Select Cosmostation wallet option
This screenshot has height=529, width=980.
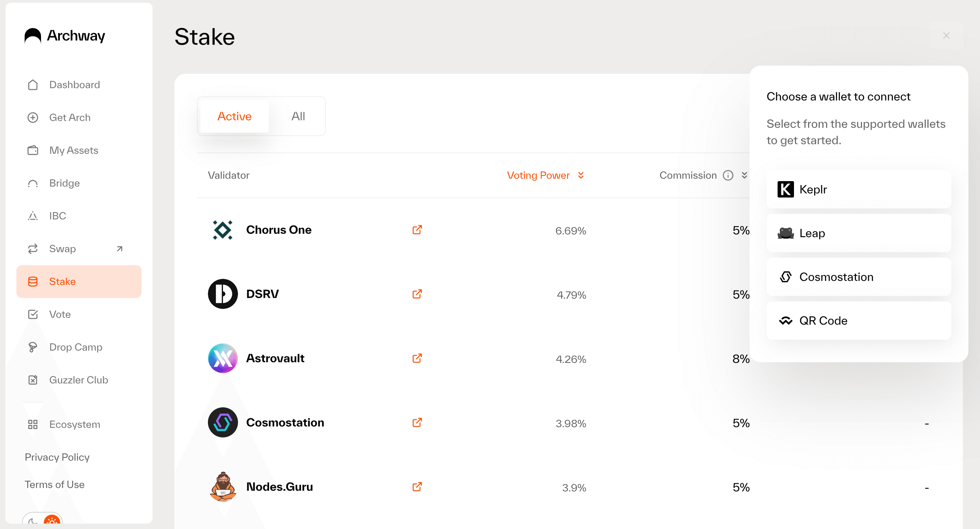[x=858, y=276]
